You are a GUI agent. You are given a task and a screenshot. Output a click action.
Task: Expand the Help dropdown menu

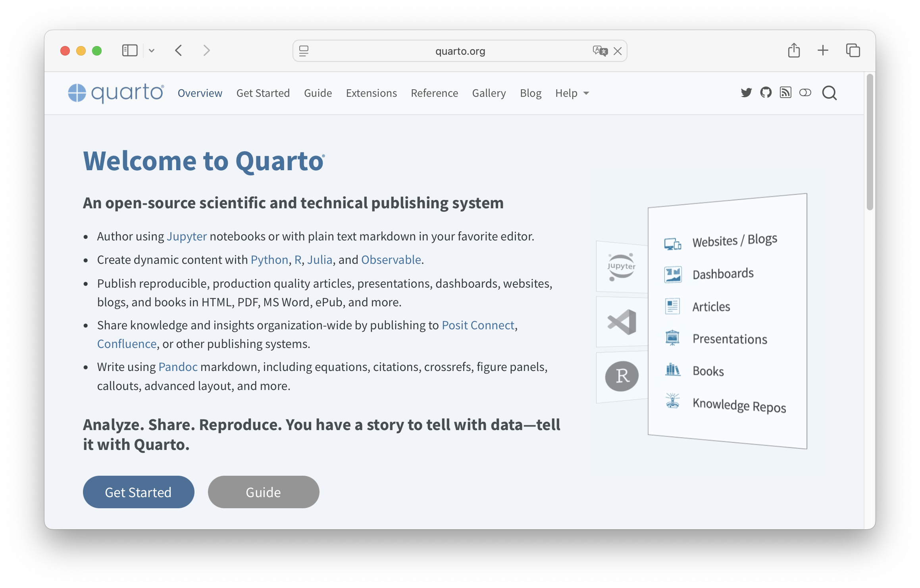coord(572,93)
